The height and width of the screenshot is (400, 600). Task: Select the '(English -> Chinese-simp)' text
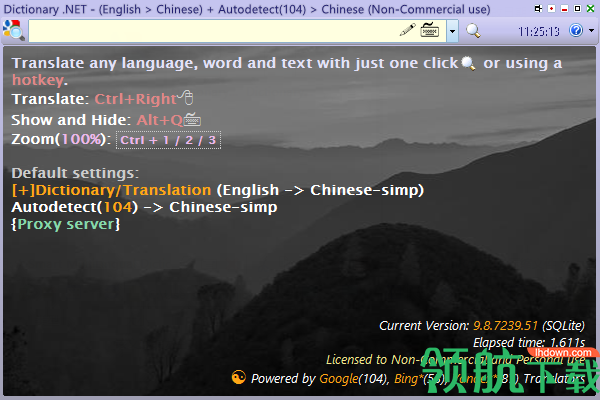click(x=320, y=190)
